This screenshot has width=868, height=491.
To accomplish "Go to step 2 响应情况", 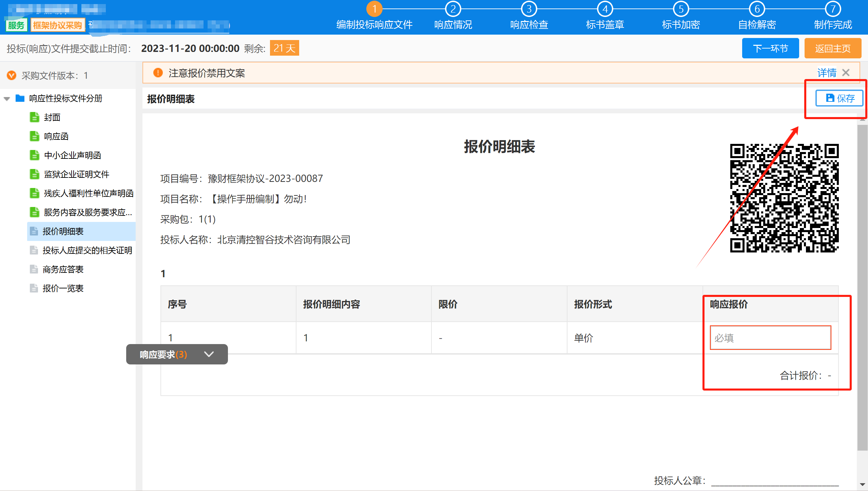I will click(x=453, y=16).
